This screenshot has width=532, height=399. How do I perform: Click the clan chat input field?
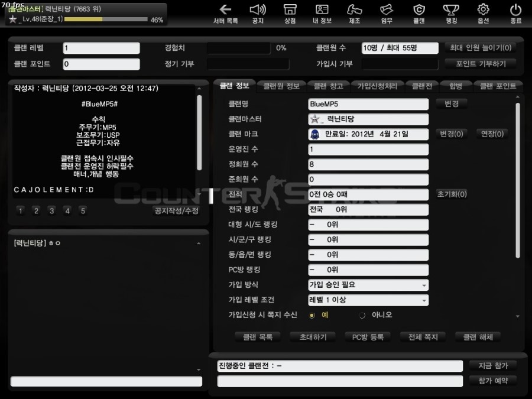pos(106,381)
